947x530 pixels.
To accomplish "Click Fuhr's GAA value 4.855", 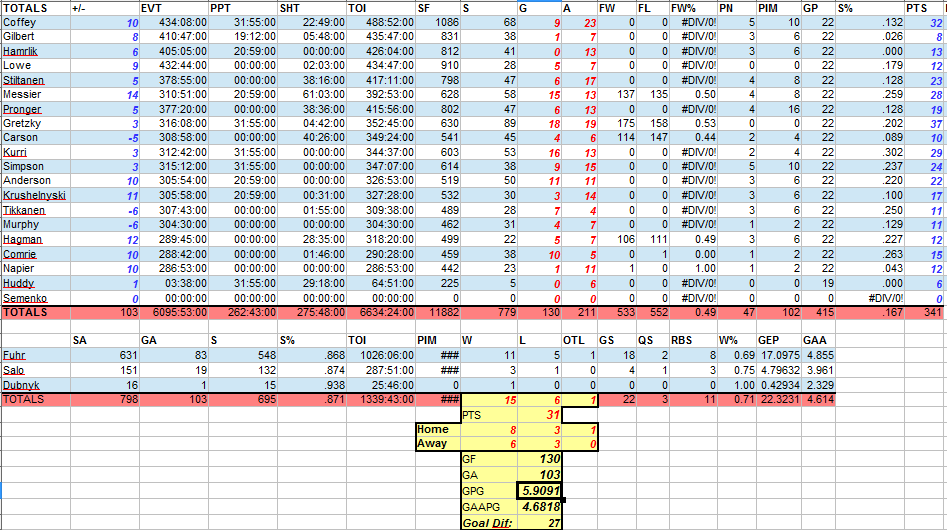I will (x=818, y=356).
